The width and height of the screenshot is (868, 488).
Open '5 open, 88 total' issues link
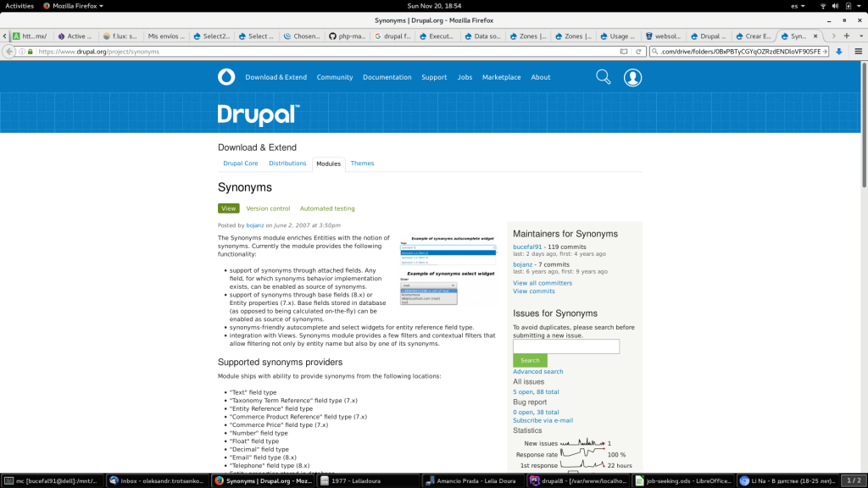point(536,391)
